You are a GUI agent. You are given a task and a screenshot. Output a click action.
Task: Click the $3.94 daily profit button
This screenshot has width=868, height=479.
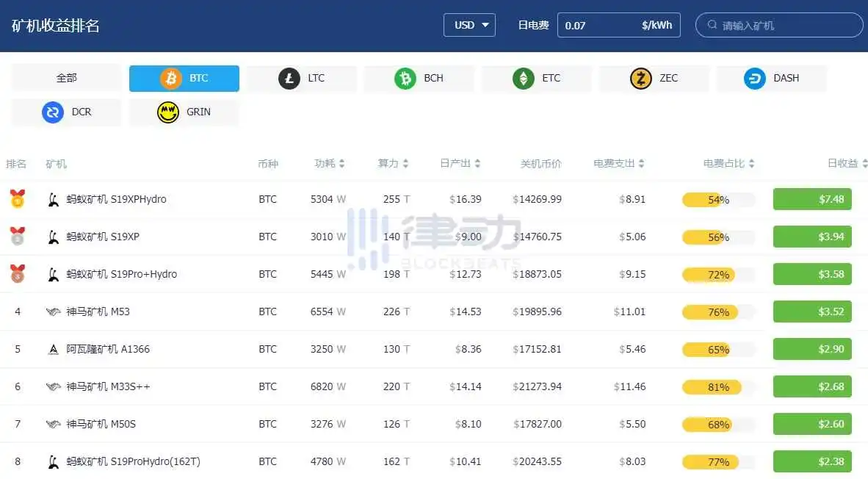click(x=812, y=237)
